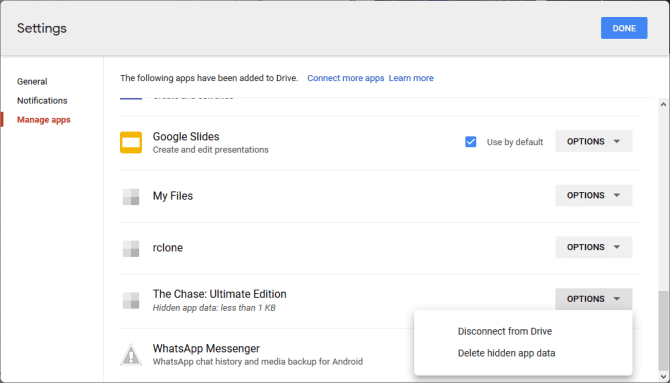
Task: Select the Manage apps tab
Action: [x=44, y=120]
